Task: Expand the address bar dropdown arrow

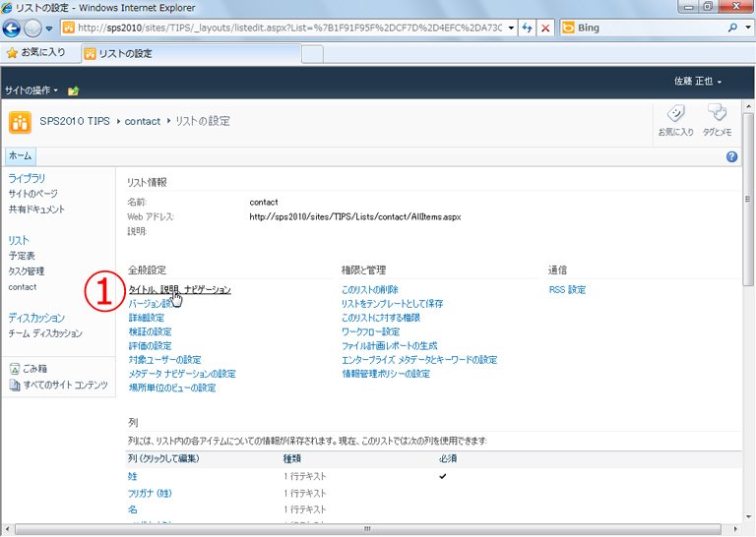Action: [511, 28]
